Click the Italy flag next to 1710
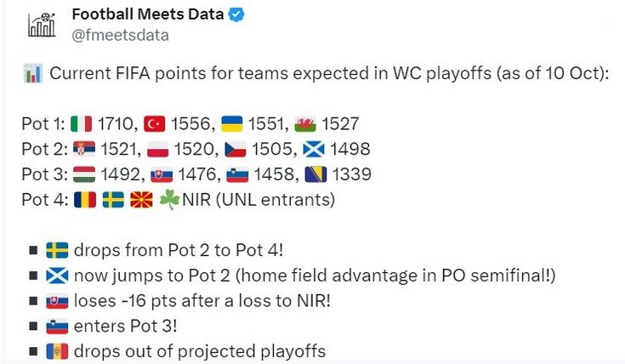Viewport: 625px width, 364px height. (x=82, y=125)
